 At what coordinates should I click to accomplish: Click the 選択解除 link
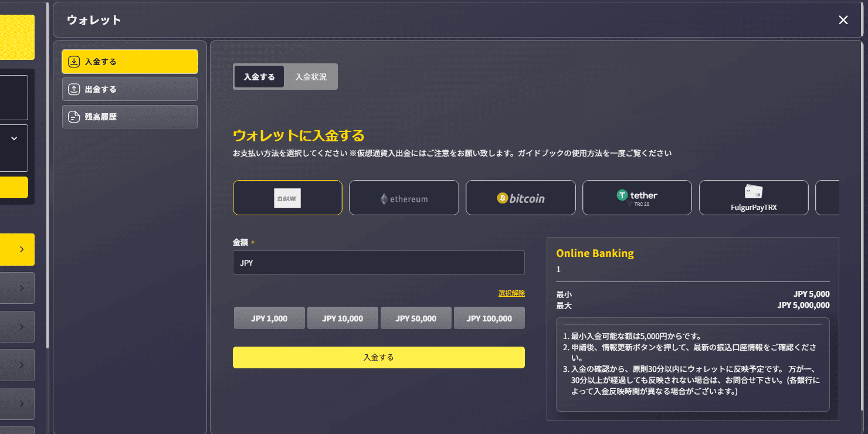[511, 293]
